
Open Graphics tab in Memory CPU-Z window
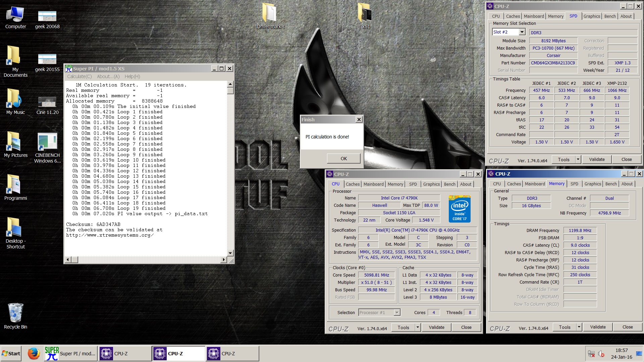pos(593,184)
